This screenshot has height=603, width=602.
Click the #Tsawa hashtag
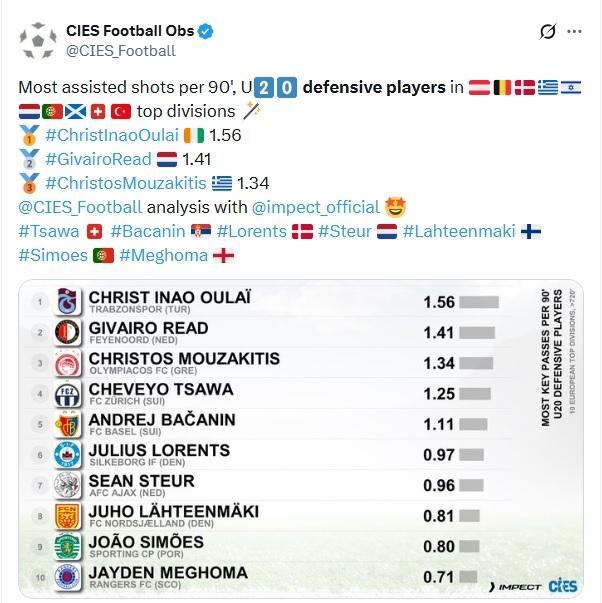(x=48, y=231)
